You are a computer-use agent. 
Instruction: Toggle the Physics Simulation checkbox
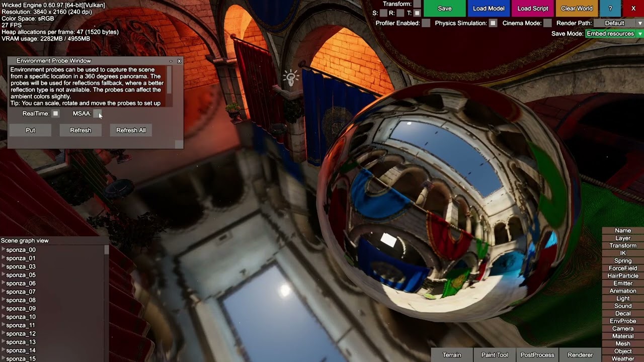click(493, 23)
